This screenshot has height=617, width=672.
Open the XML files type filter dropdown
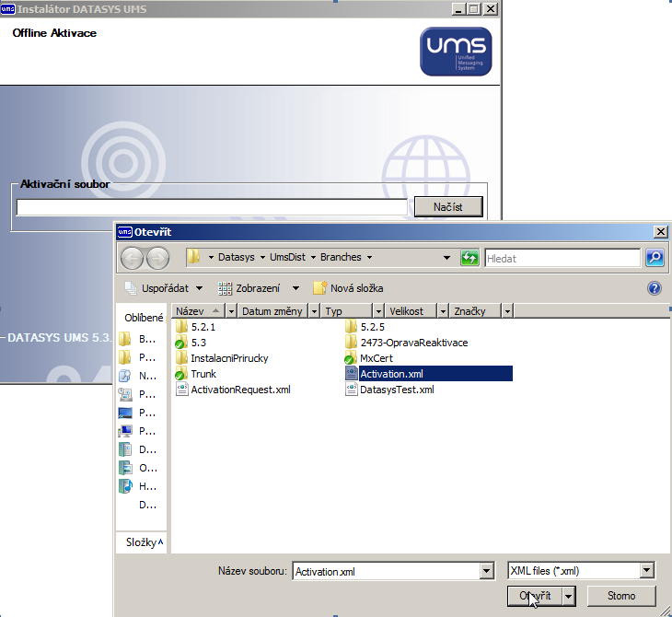[647, 570]
